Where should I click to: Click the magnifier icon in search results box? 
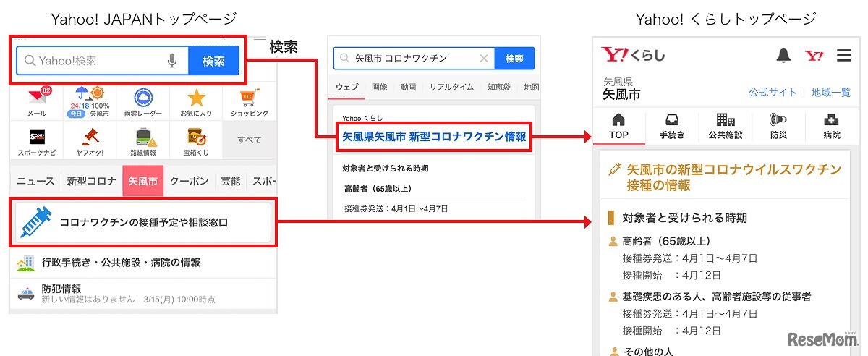coord(346,59)
